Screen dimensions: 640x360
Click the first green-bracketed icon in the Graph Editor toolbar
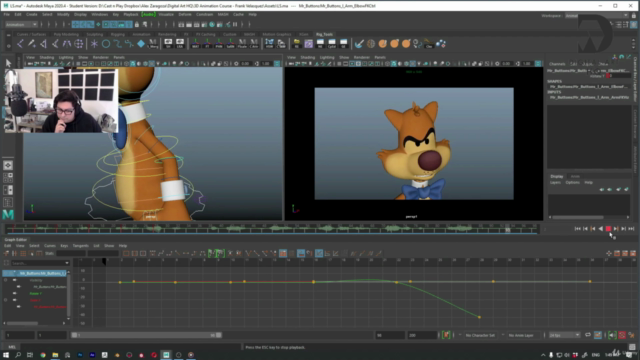(212, 253)
